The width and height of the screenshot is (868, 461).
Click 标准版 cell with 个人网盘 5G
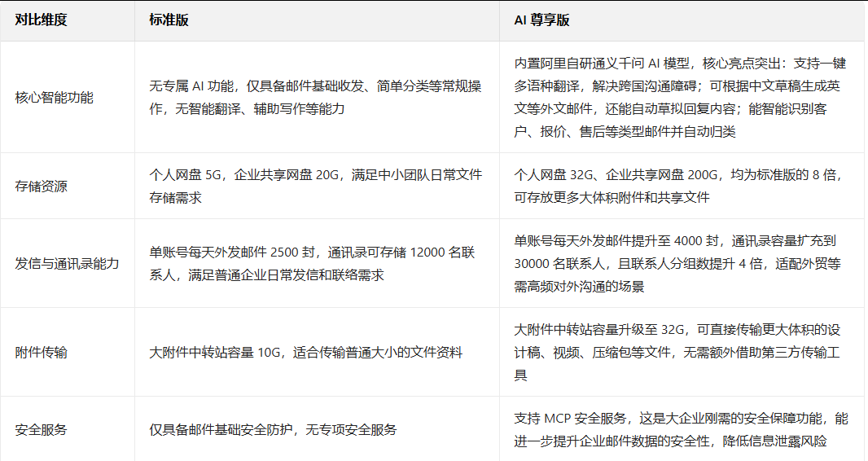click(x=315, y=187)
